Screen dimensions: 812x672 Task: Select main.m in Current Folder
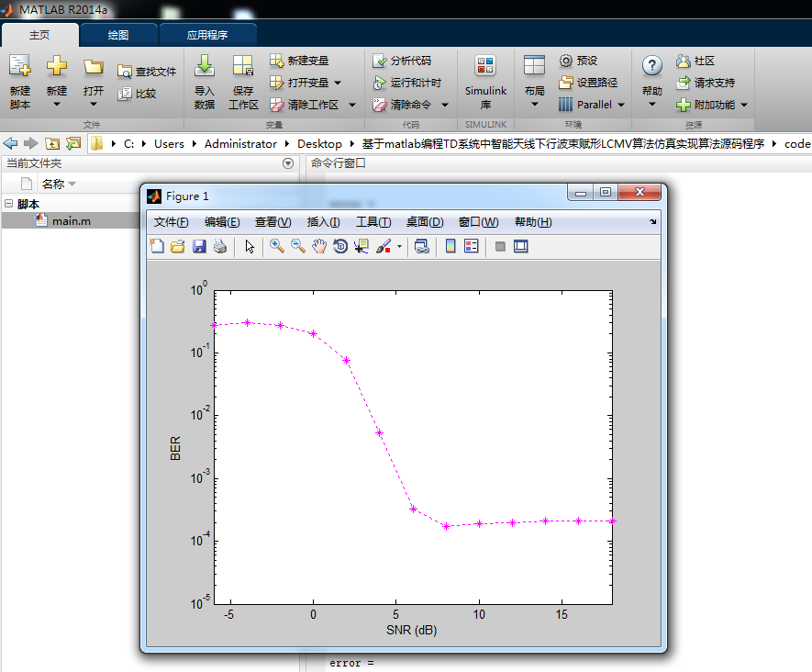(x=72, y=221)
